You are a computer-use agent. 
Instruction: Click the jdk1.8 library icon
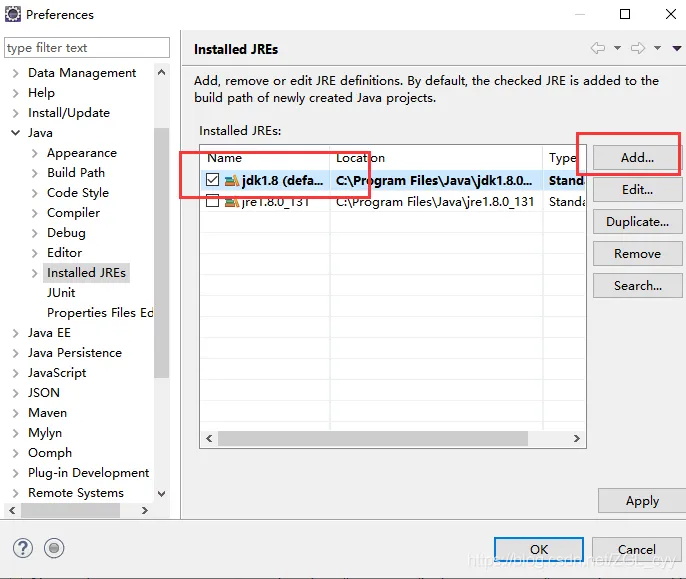[x=231, y=180]
